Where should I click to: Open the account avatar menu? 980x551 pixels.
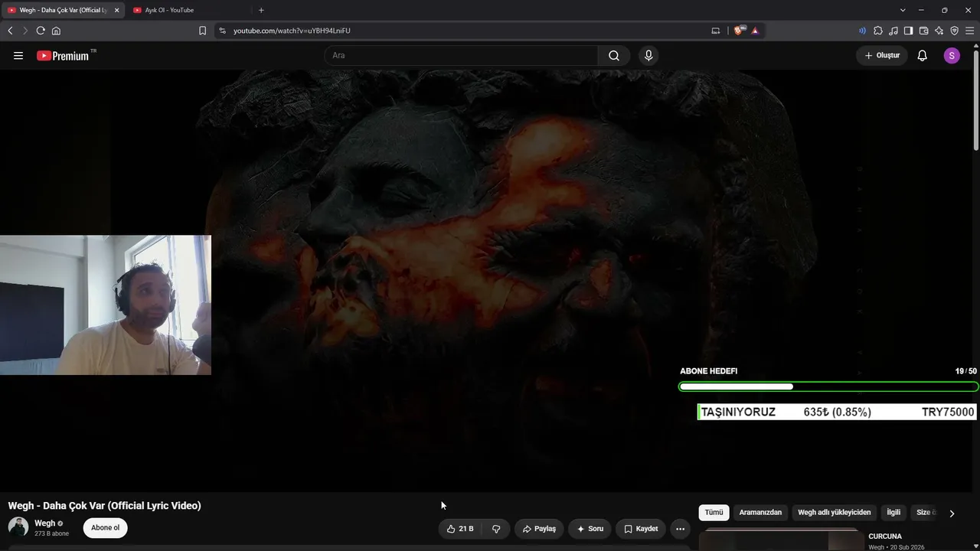(952, 56)
